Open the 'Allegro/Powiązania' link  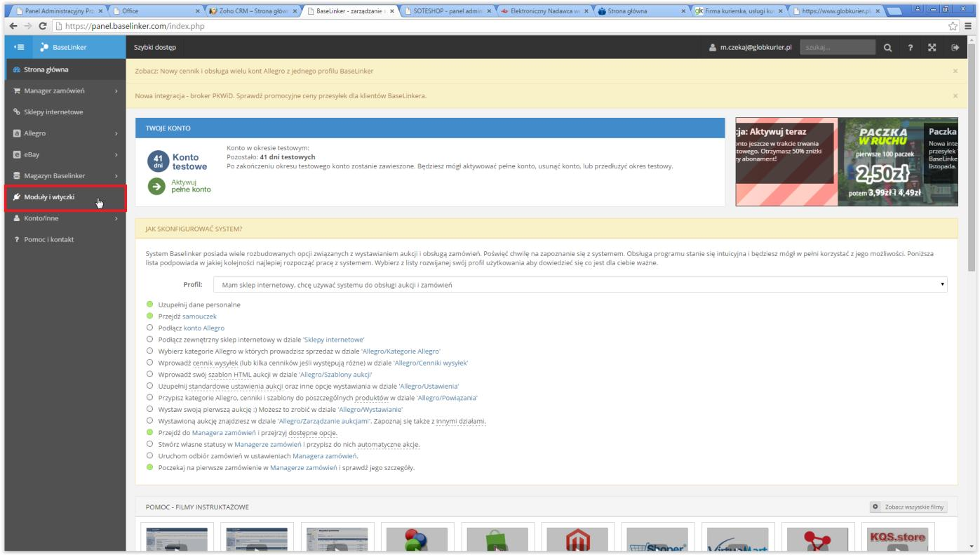click(x=446, y=397)
